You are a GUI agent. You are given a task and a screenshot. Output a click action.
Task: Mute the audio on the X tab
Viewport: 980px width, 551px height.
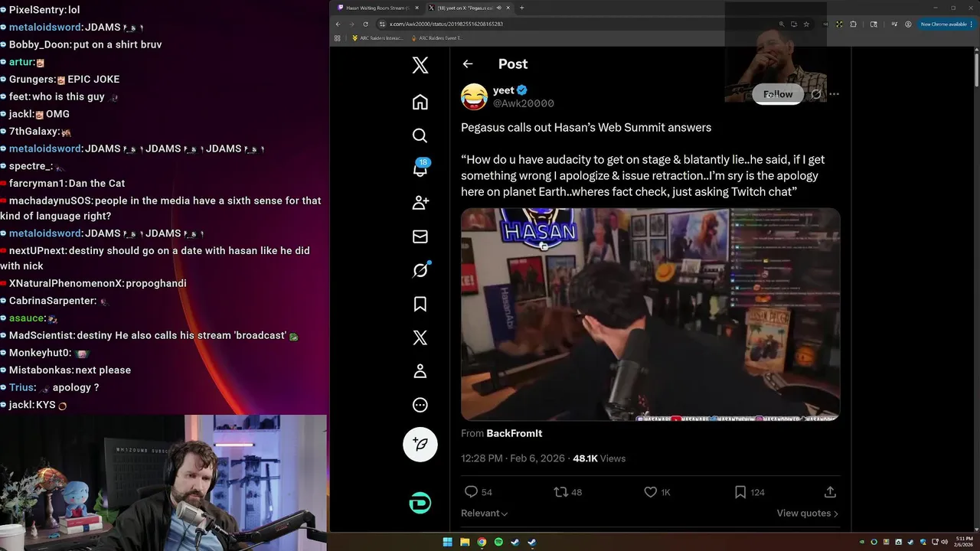499,8
